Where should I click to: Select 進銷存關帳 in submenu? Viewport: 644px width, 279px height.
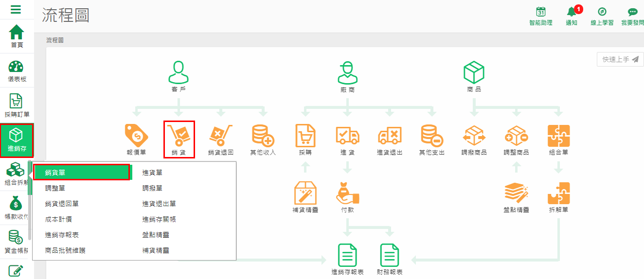[159, 219]
